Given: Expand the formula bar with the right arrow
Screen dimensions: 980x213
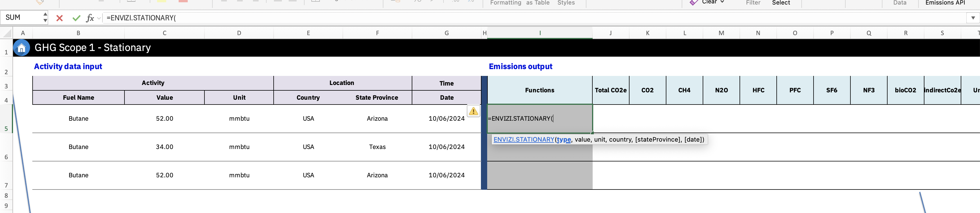Looking at the screenshot, I should pos(973,18).
